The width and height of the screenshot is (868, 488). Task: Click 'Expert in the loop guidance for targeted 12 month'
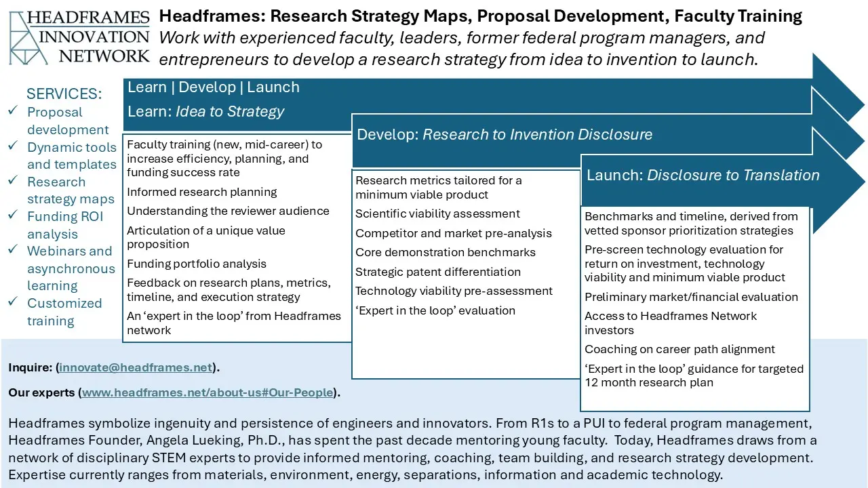[x=694, y=375]
